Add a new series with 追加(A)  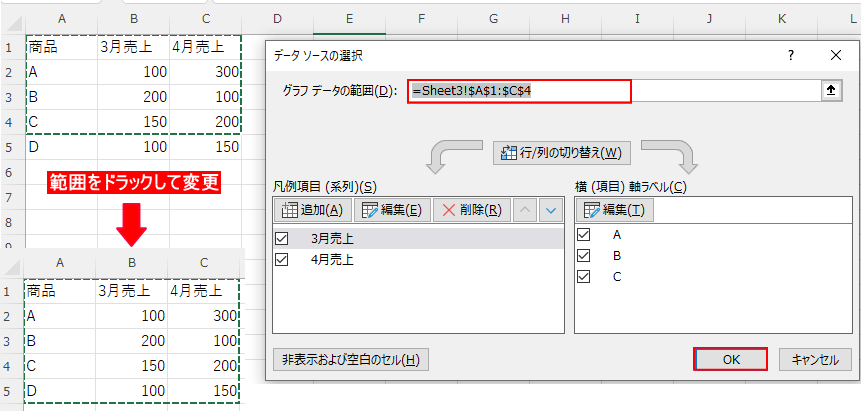(x=312, y=210)
